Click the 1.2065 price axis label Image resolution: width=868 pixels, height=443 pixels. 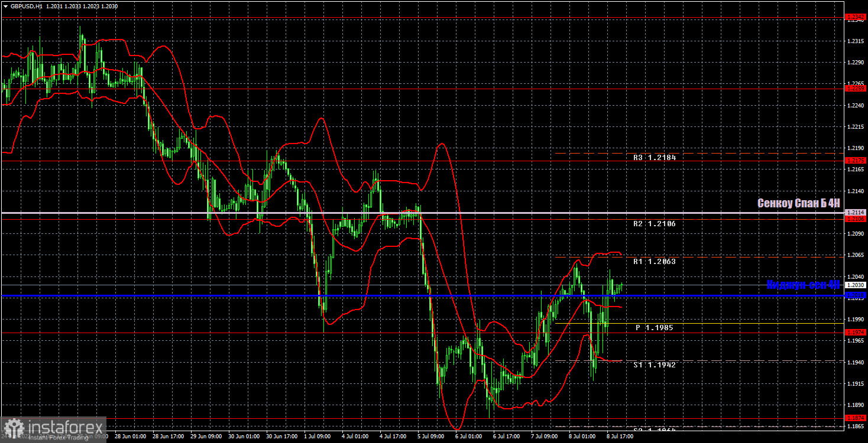[x=856, y=255]
